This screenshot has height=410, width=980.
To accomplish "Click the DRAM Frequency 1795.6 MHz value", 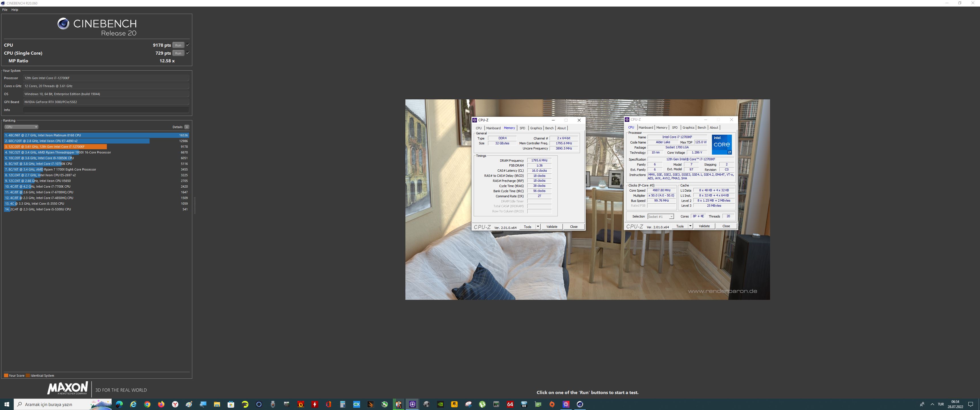I will 539,161.
